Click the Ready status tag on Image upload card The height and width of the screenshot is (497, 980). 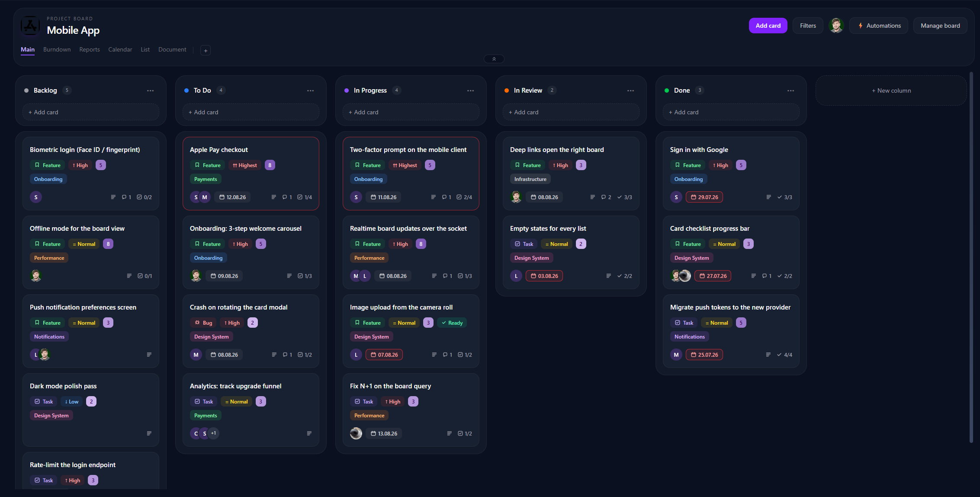452,323
